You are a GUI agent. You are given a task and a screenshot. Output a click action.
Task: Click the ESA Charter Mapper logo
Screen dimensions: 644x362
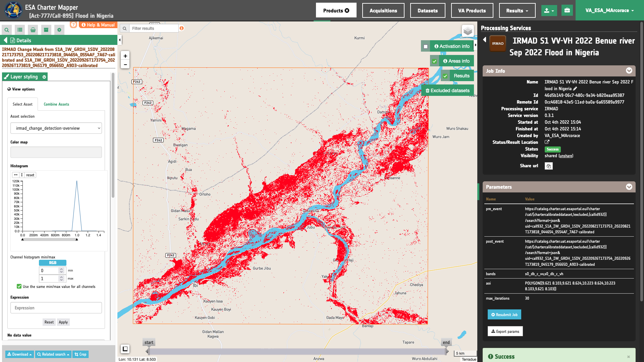coord(13,10)
